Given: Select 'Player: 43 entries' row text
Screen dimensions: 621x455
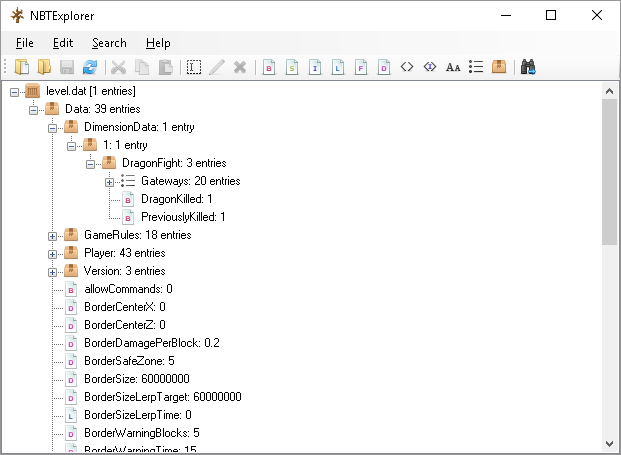Looking at the screenshot, I should click(125, 253).
